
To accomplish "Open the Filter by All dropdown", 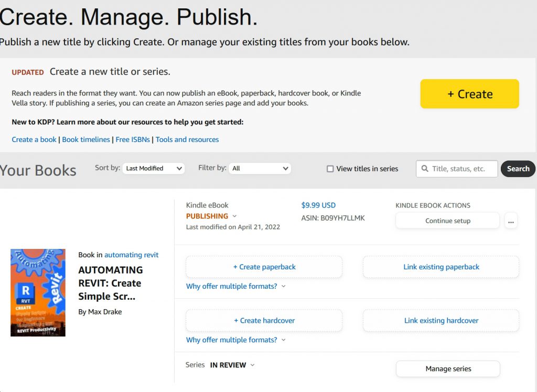I will point(261,168).
